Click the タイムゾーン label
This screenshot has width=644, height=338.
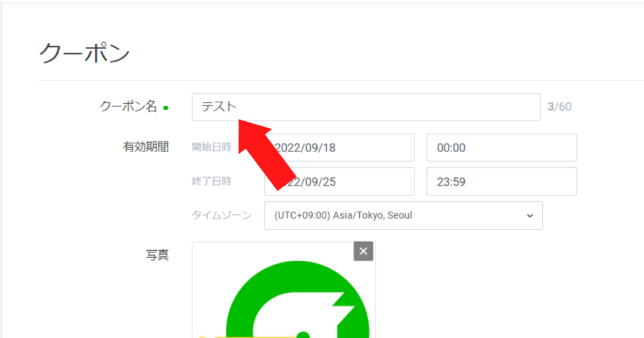[221, 215]
